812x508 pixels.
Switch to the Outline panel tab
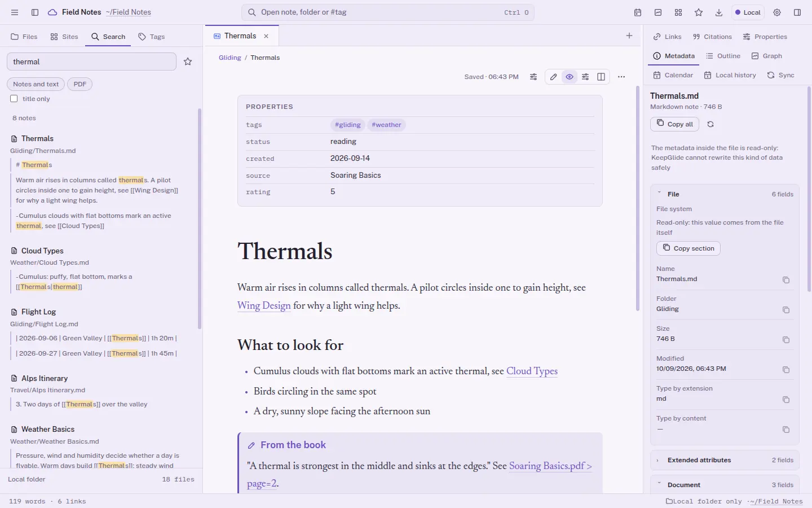tap(723, 56)
